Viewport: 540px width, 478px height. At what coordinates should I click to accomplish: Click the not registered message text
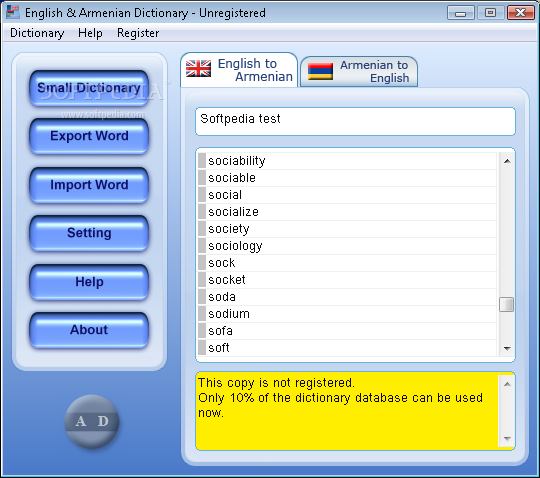tap(340, 398)
